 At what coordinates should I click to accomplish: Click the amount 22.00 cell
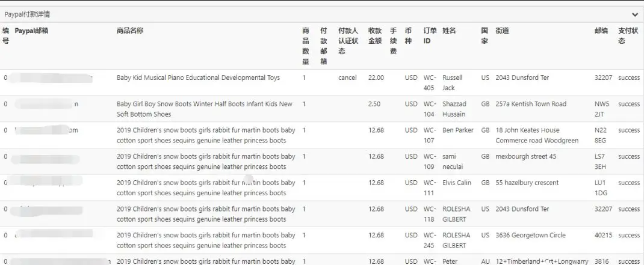click(x=376, y=78)
